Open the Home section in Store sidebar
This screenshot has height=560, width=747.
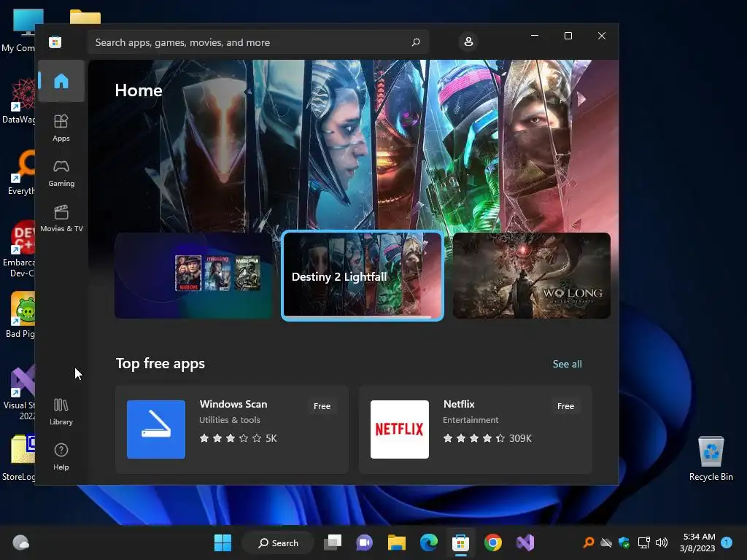[x=61, y=81]
